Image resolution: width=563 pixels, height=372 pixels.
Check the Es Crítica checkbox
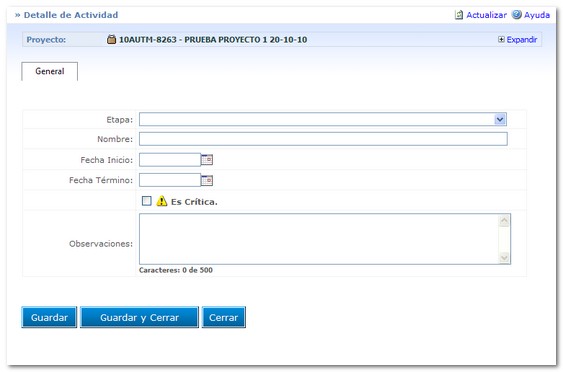pos(146,201)
